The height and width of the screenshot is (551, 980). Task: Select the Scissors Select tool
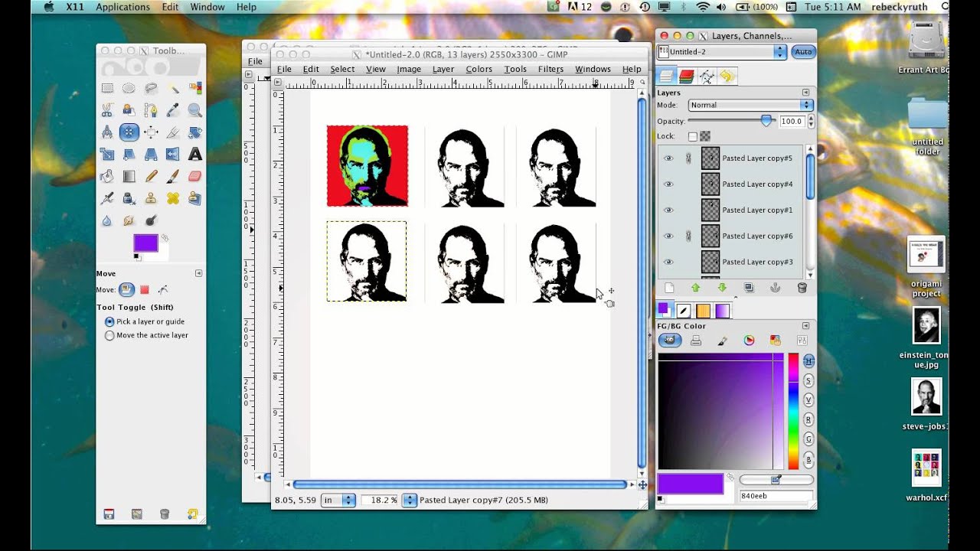[x=107, y=110]
